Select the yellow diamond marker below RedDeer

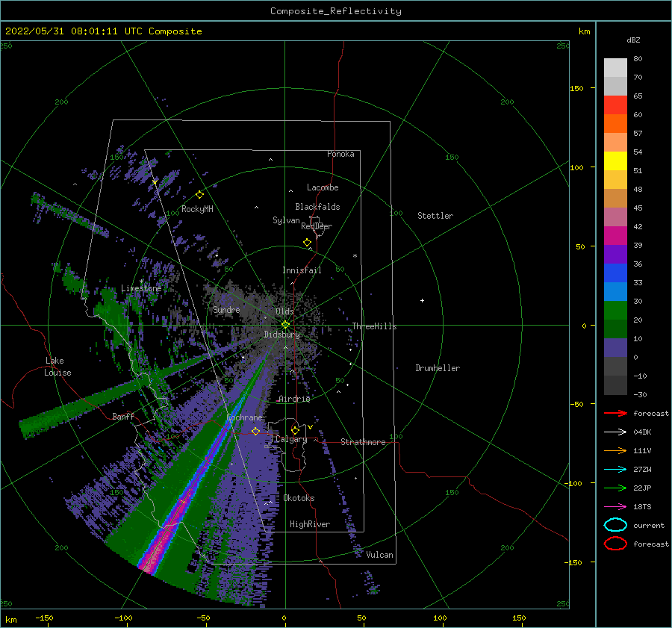click(x=308, y=243)
